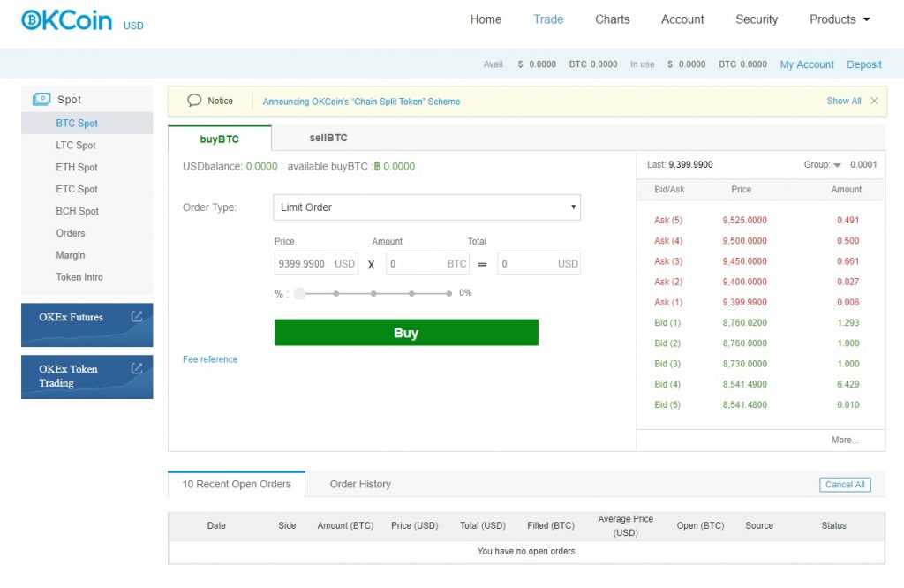Screen dimensions: 904x588
Task: Click the OKEx Futures banner
Action: [87, 325]
